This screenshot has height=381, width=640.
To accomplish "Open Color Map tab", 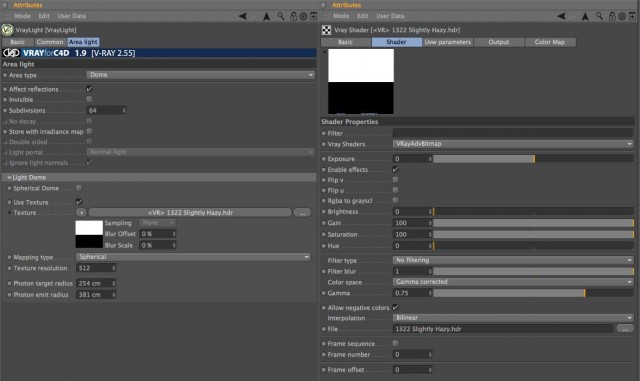I will pyautogui.click(x=550, y=42).
